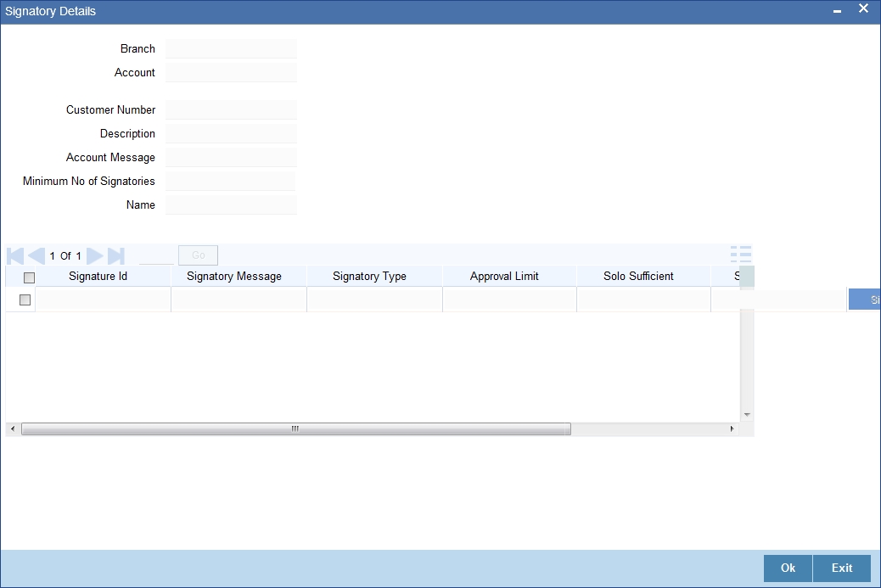Close the Signatory Details window
The width and height of the screenshot is (881, 588).
(x=863, y=8)
